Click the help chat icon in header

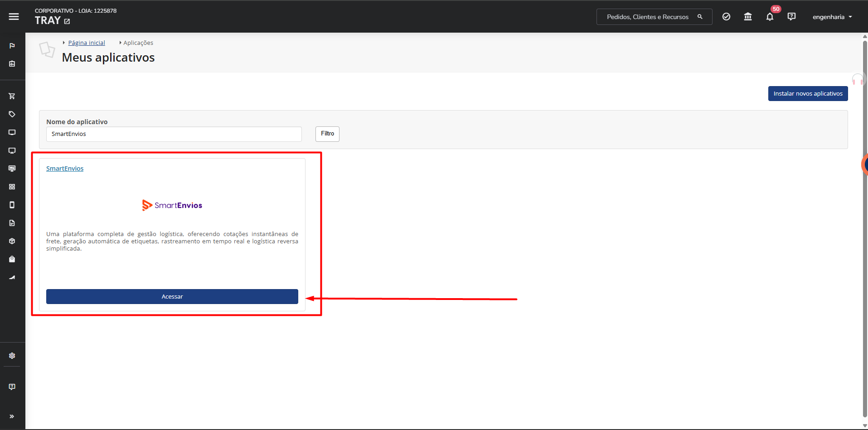[791, 17]
